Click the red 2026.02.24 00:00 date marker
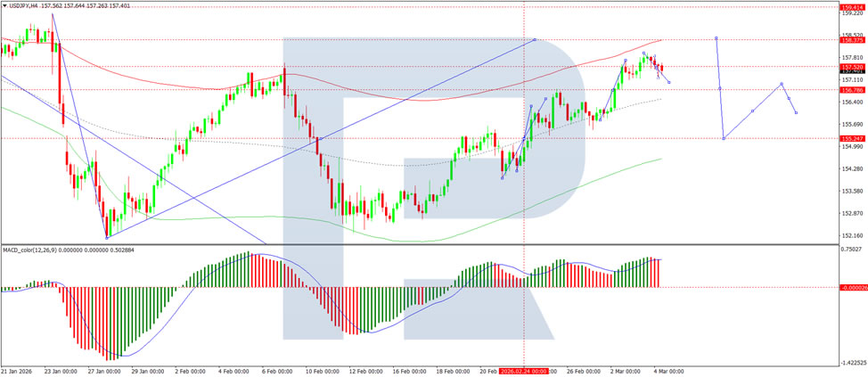The width and height of the screenshot is (868, 377). click(524, 371)
